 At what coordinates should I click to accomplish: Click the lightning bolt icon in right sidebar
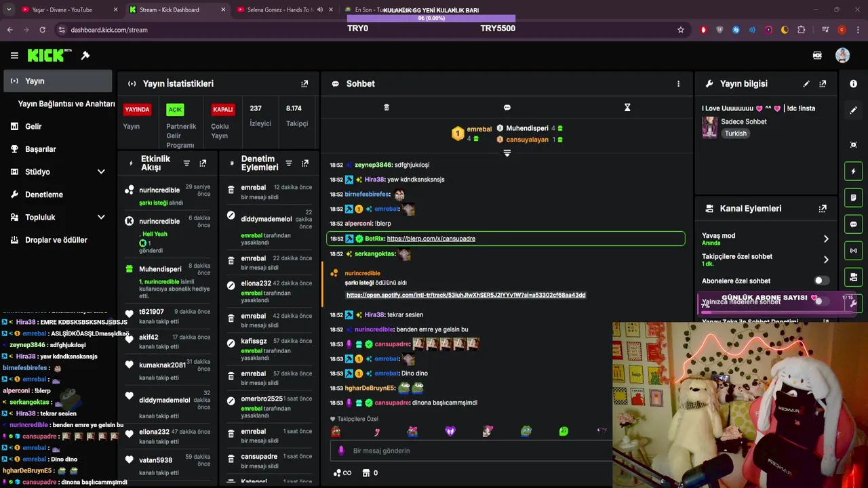853,171
